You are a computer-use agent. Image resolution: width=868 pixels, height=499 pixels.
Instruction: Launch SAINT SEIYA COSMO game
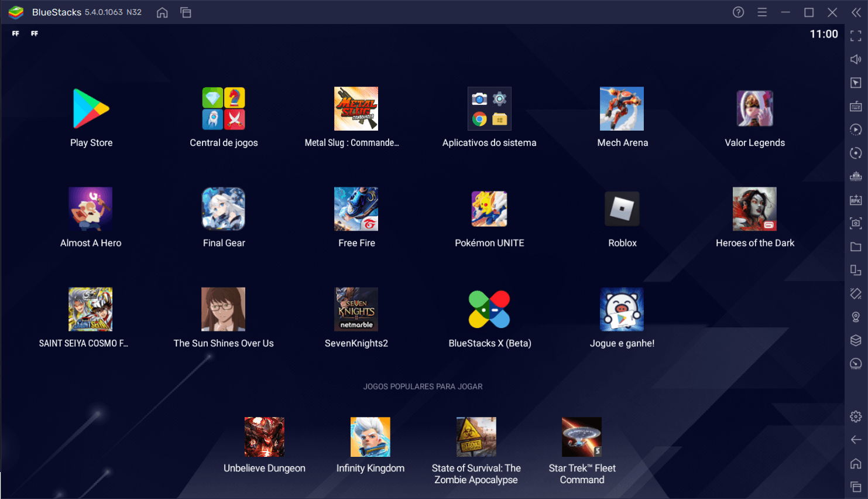pyautogui.click(x=91, y=309)
